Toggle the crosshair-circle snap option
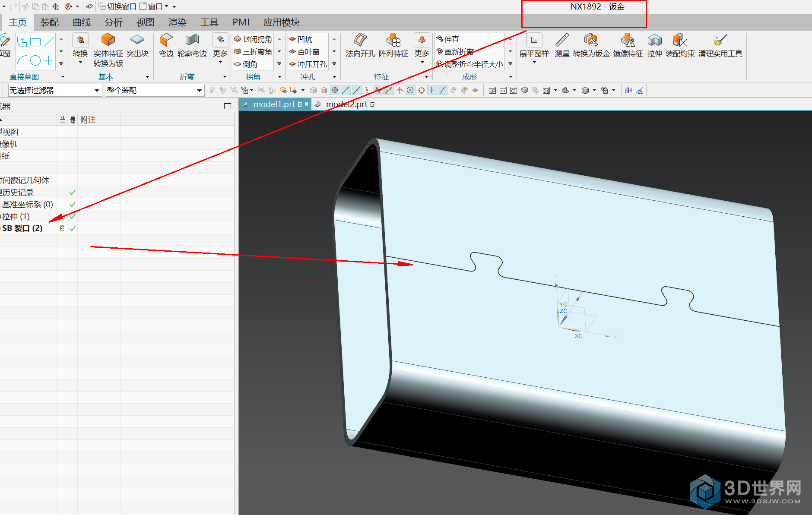Screen dimensions: 812x515 (x=335, y=90)
